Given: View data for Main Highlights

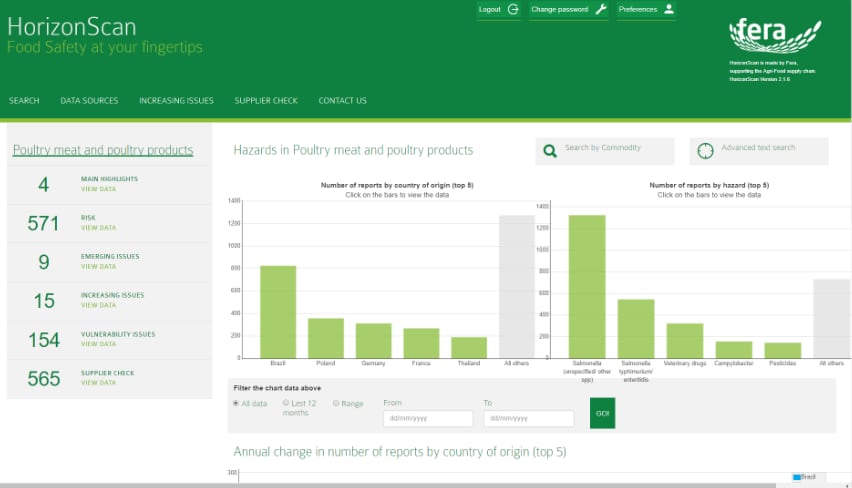Looking at the screenshot, I should point(98,189).
